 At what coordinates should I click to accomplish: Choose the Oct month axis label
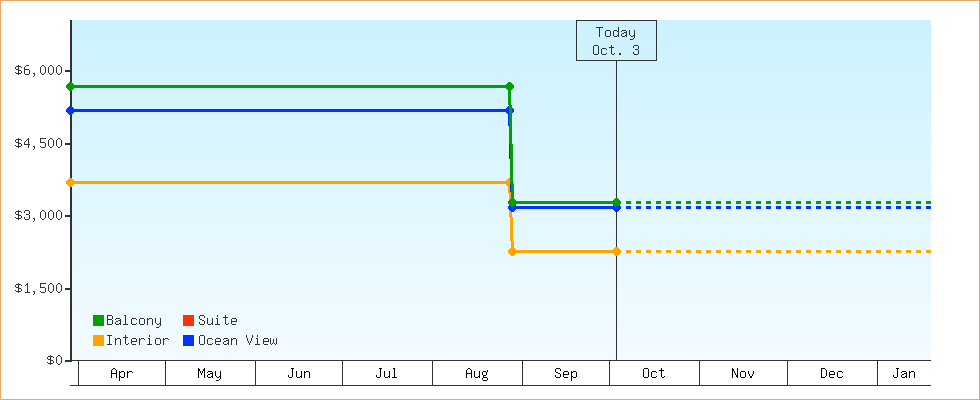653,374
